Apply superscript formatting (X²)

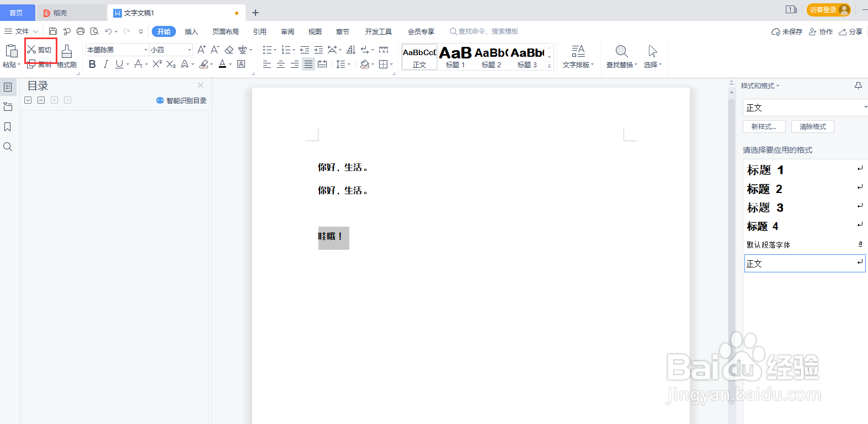coord(157,64)
